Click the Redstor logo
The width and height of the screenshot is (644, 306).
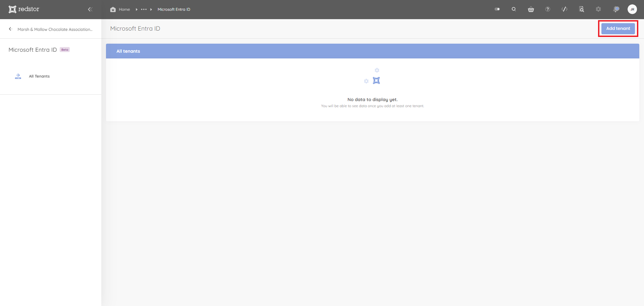point(24,9)
